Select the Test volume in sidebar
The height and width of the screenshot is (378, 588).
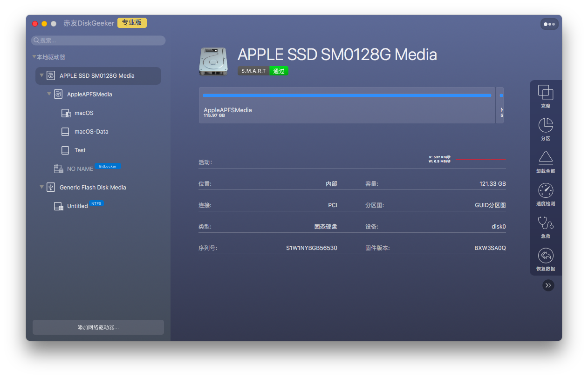[x=80, y=150]
